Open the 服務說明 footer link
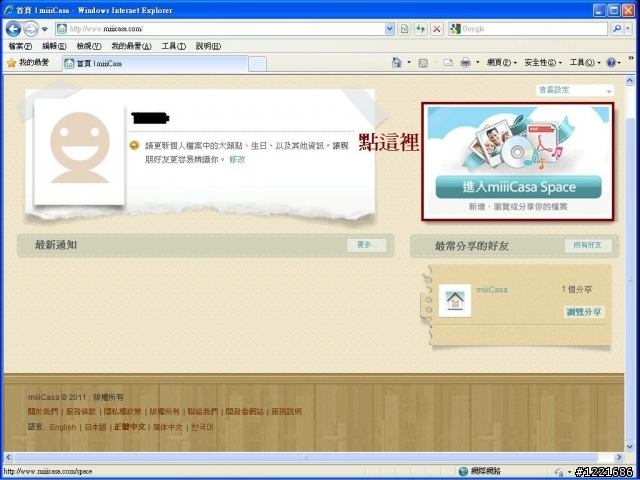The height and width of the screenshot is (480, 640). 286,411
